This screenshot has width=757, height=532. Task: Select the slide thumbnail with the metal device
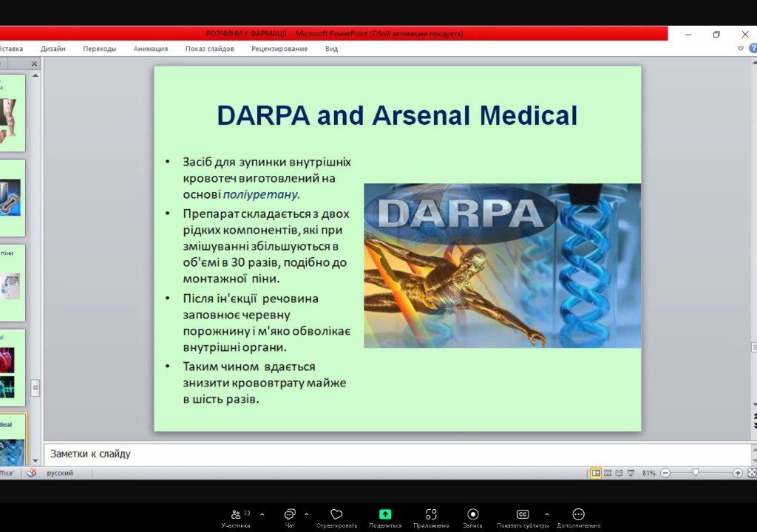click(12, 198)
